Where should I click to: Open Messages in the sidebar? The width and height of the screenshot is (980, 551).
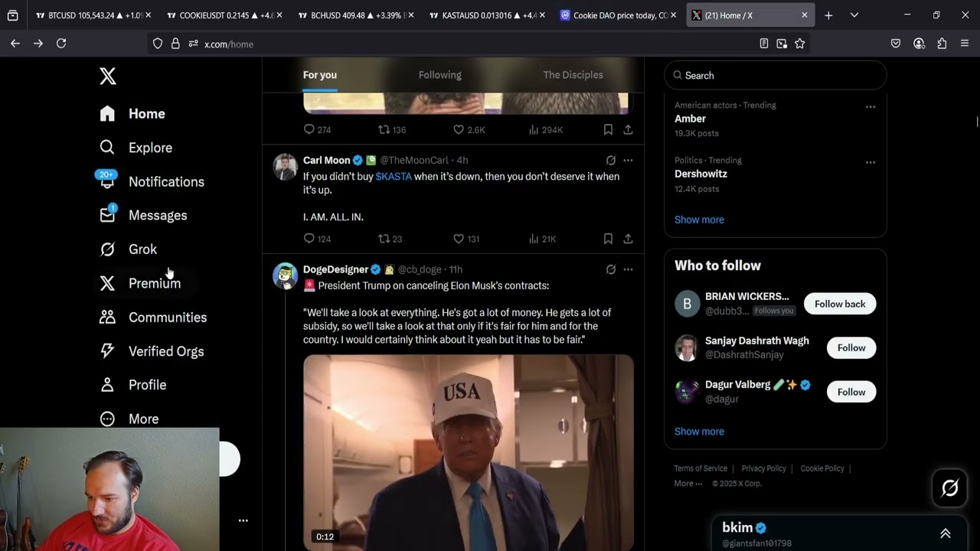[x=143, y=215]
